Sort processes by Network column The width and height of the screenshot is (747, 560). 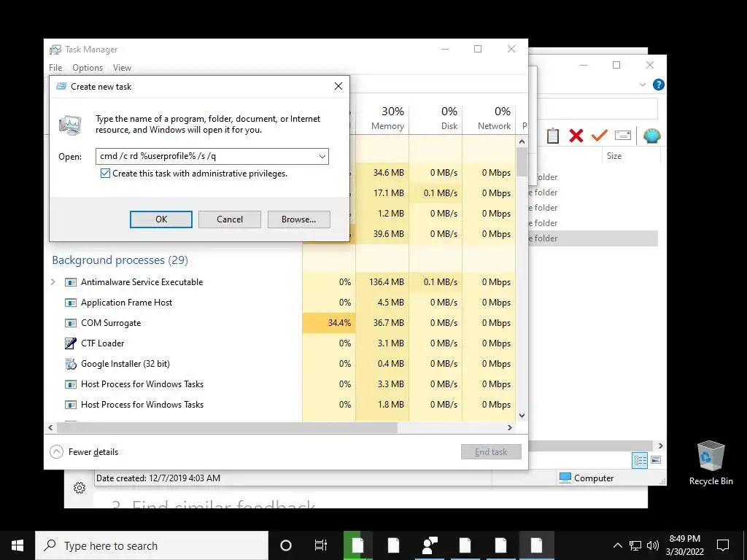coord(489,118)
